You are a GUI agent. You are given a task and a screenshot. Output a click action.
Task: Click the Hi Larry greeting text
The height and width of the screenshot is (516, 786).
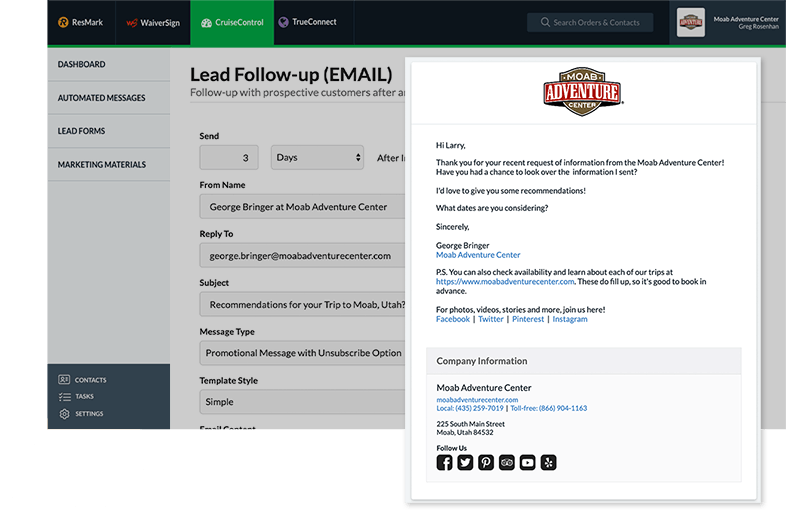450,145
